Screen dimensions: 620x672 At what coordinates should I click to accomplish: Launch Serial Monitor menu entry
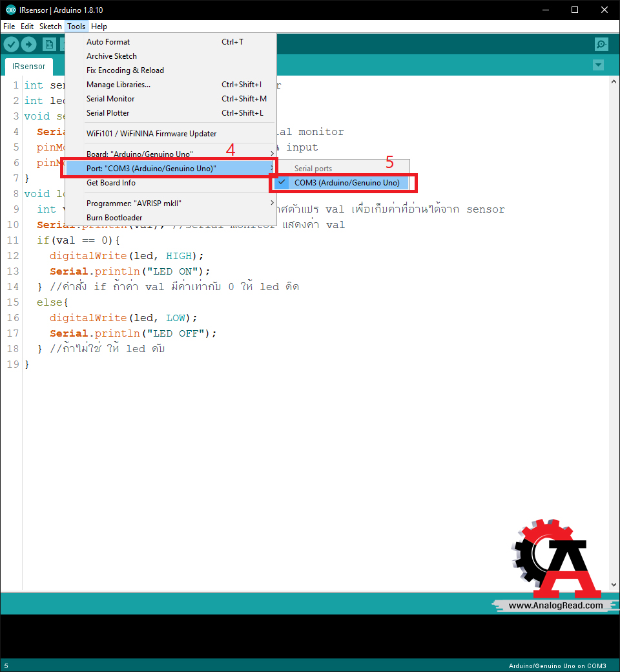tap(170, 99)
